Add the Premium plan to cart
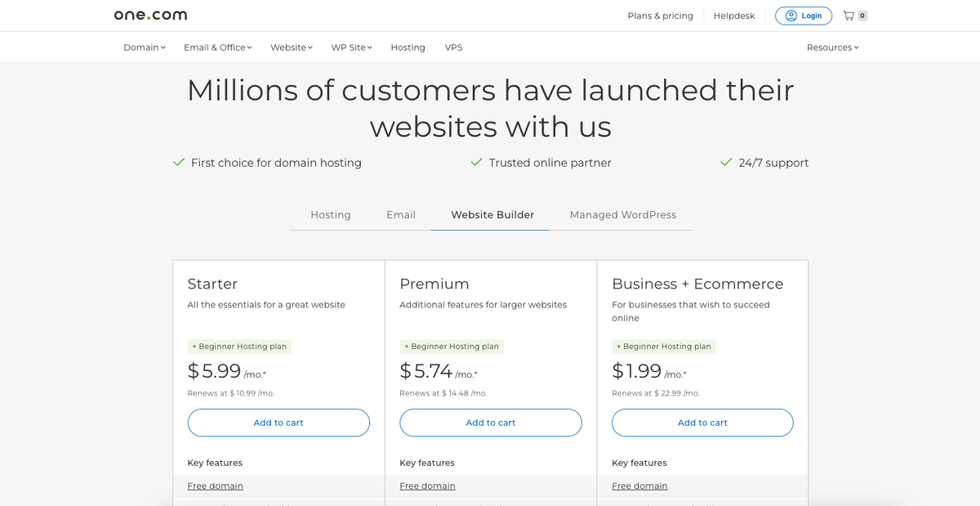The height and width of the screenshot is (506, 980). (491, 423)
